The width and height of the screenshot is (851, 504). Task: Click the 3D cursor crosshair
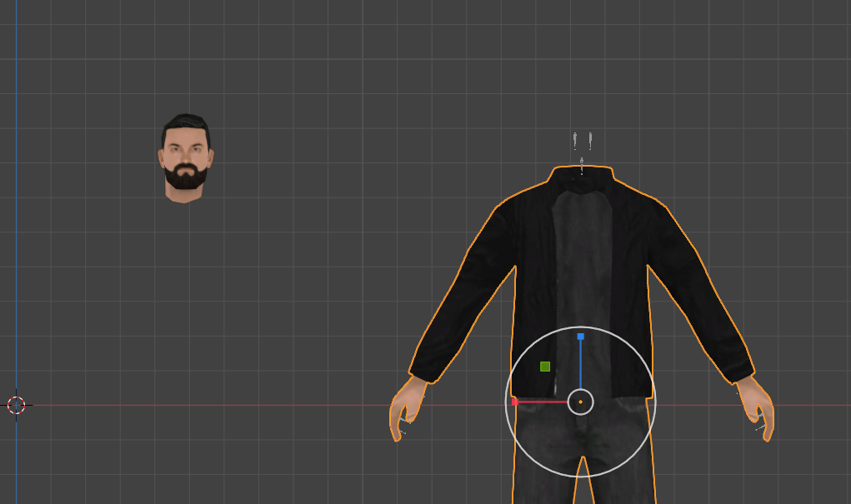[x=17, y=405]
